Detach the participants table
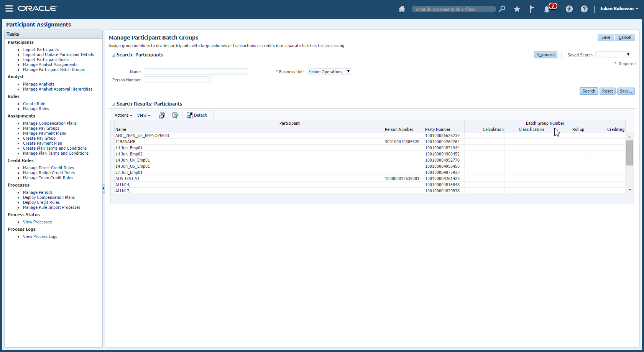Screen dimensions: 644x352 click(197, 115)
